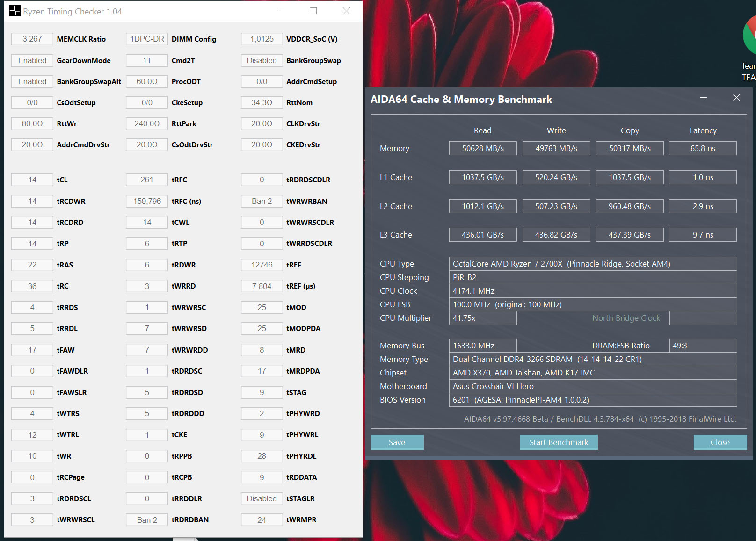Select the MEMCLK Ratio value field
The width and height of the screenshot is (756, 541).
click(x=32, y=39)
